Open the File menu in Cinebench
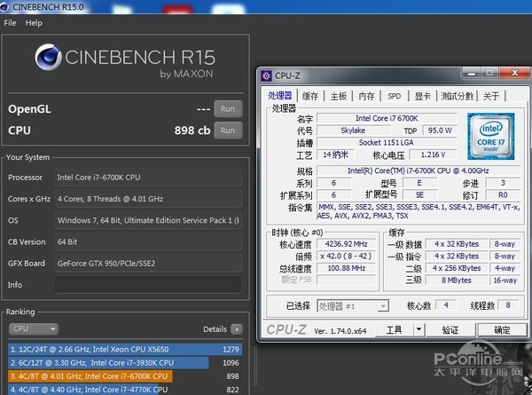Image resolution: width=532 pixels, height=395 pixels. click(x=10, y=23)
